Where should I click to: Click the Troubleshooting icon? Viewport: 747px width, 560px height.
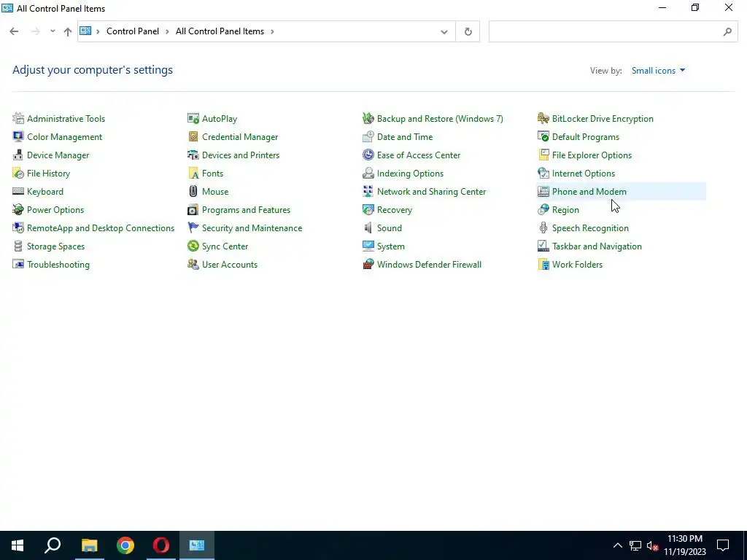point(18,264)
